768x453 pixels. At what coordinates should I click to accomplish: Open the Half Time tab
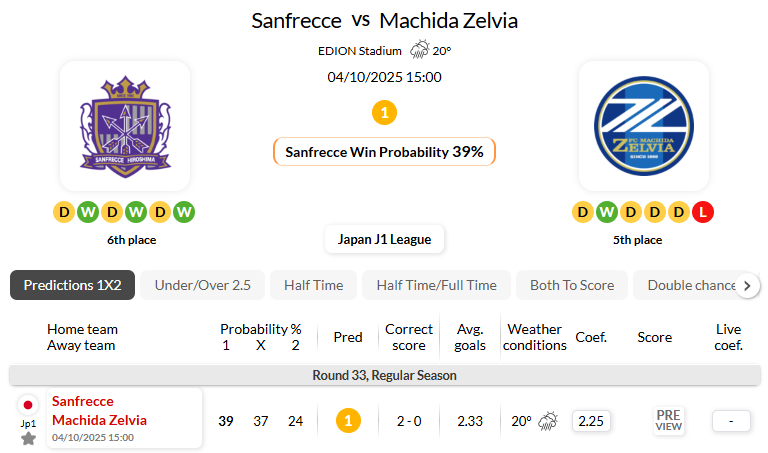pos(313,285)
